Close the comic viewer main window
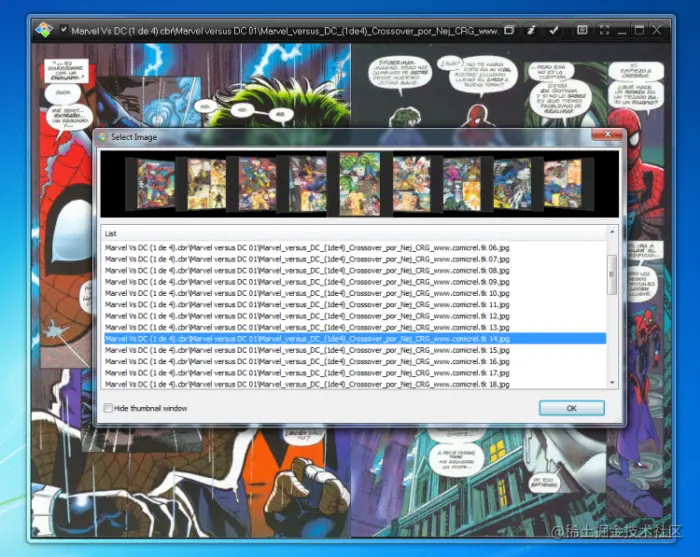 point(657,30)
